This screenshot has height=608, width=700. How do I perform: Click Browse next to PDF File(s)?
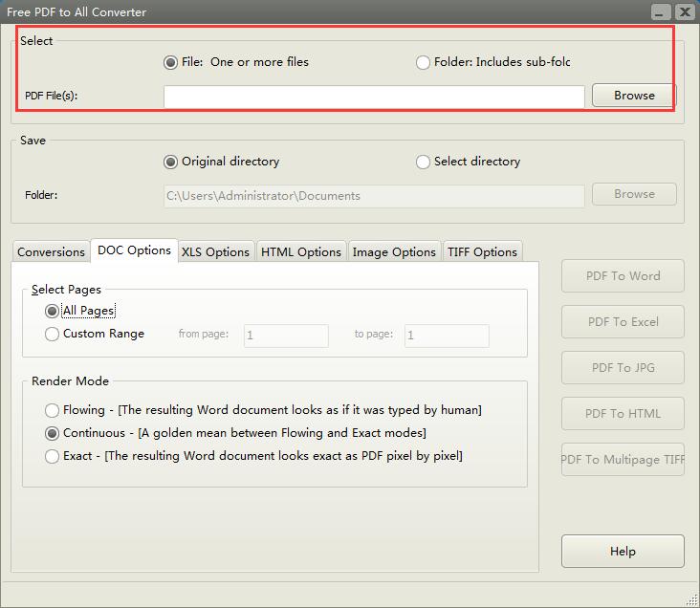click(634, 95)
